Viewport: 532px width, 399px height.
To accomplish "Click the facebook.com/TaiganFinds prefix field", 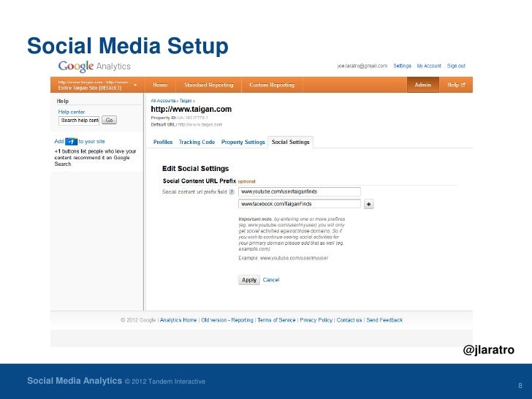I will [x=300, y=204].
